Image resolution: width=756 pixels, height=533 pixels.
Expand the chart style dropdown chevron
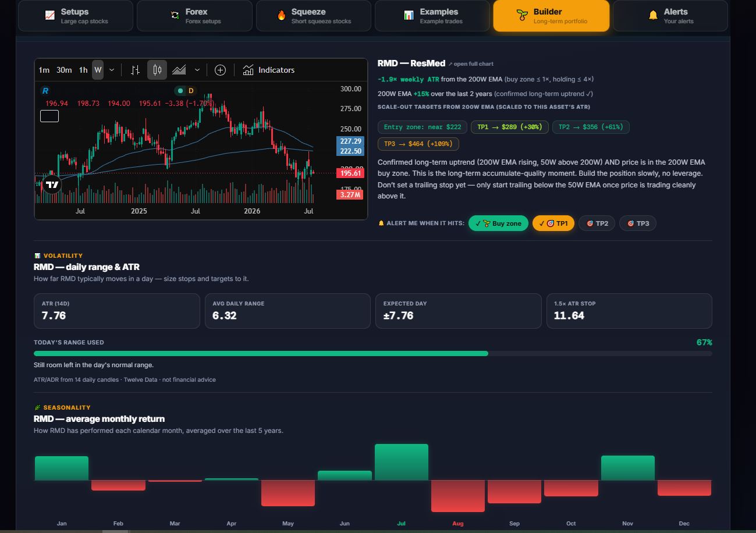coord(197,70)
